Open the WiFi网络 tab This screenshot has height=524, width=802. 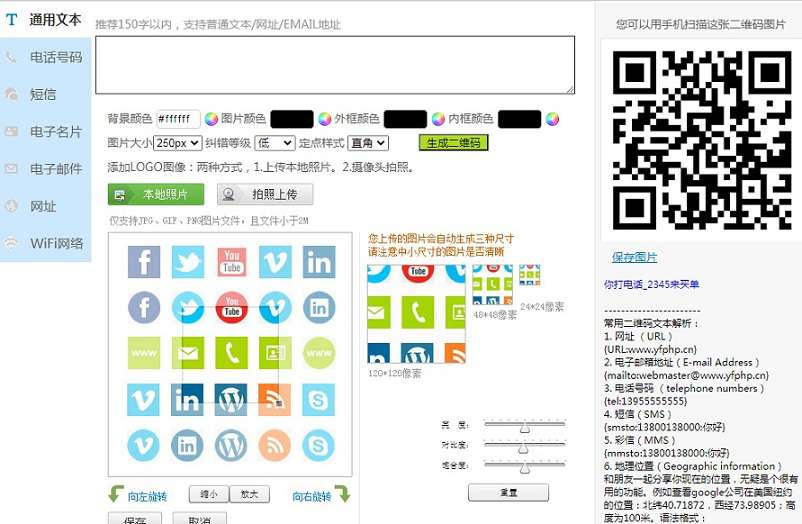click(45, 243)
